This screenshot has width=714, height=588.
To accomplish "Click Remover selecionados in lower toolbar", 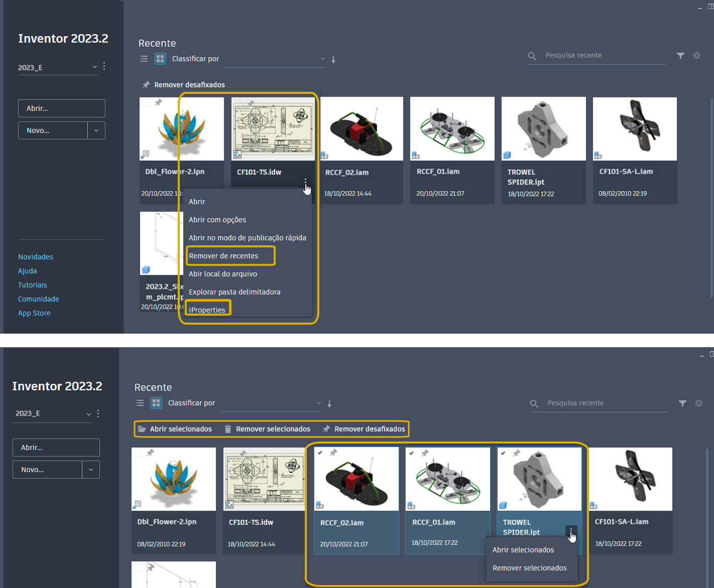I will tap(268, 429).
